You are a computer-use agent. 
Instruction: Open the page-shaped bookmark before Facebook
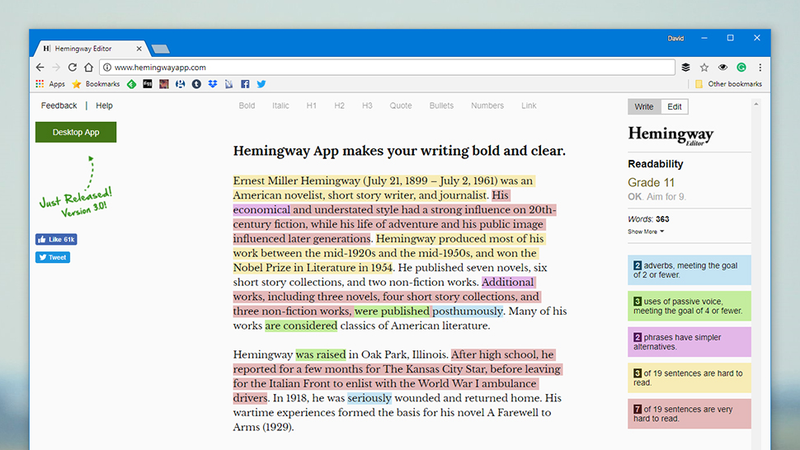click(x=229, y=84)
